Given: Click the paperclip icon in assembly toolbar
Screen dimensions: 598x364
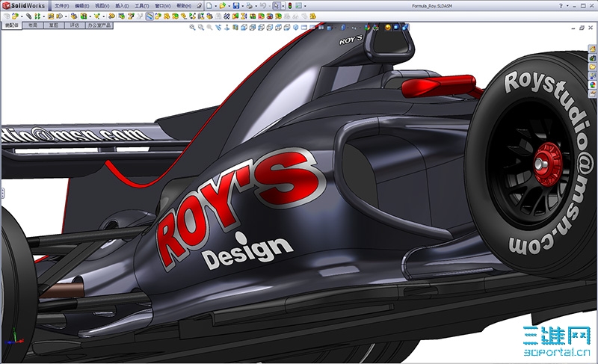Looking at the screenshot, I should tap(28, 16).
